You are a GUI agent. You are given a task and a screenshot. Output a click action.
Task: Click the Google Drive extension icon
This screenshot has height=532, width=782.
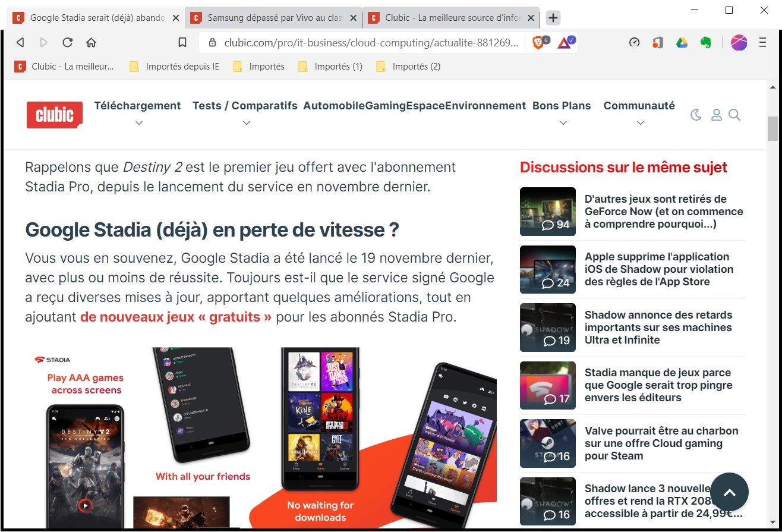[682, 42]
